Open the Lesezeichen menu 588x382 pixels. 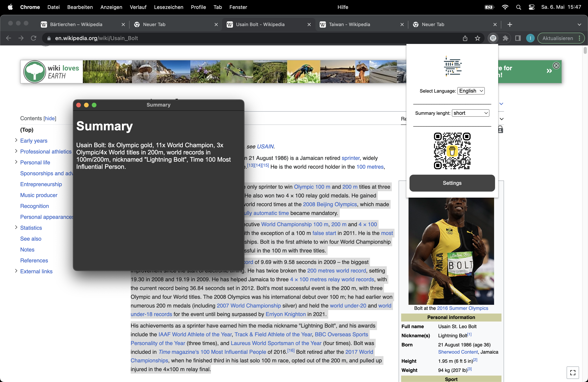(x=169, y=7)
